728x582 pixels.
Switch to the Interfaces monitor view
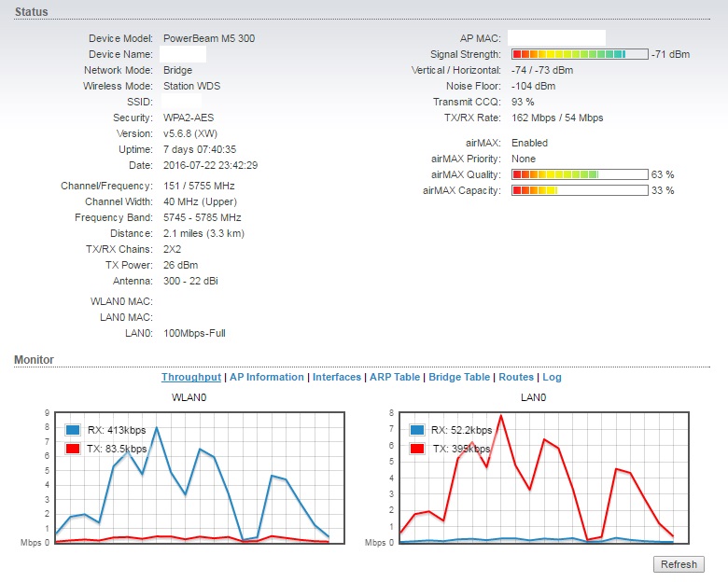(x=337, y=377)
